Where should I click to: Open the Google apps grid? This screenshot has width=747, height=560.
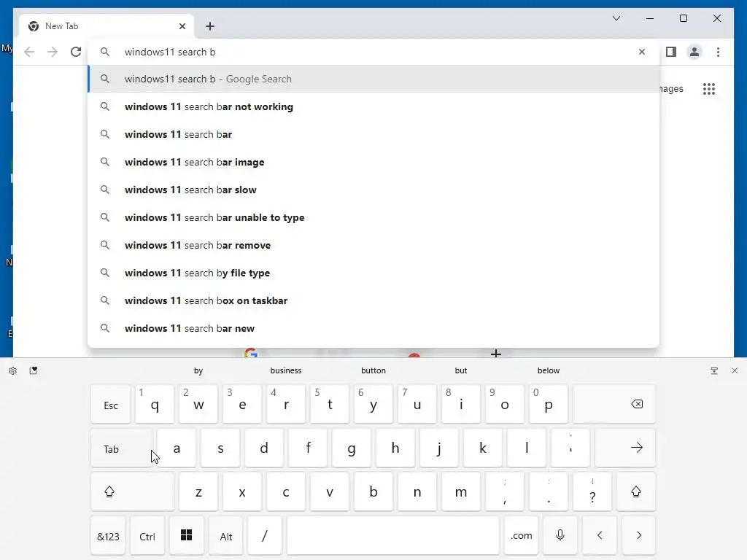pyautogui.click(x=709, y=89)
